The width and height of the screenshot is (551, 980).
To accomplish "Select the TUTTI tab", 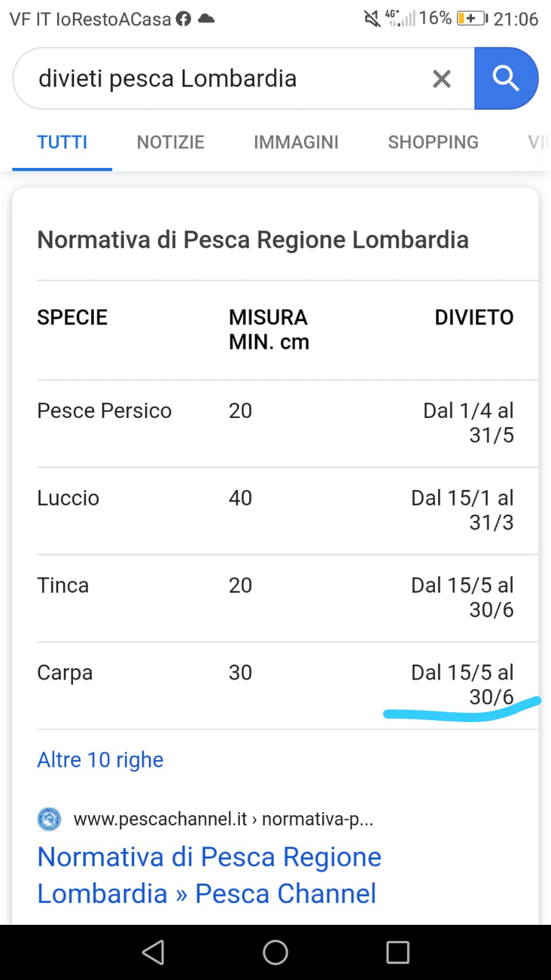I will click(x=62, y=142).
